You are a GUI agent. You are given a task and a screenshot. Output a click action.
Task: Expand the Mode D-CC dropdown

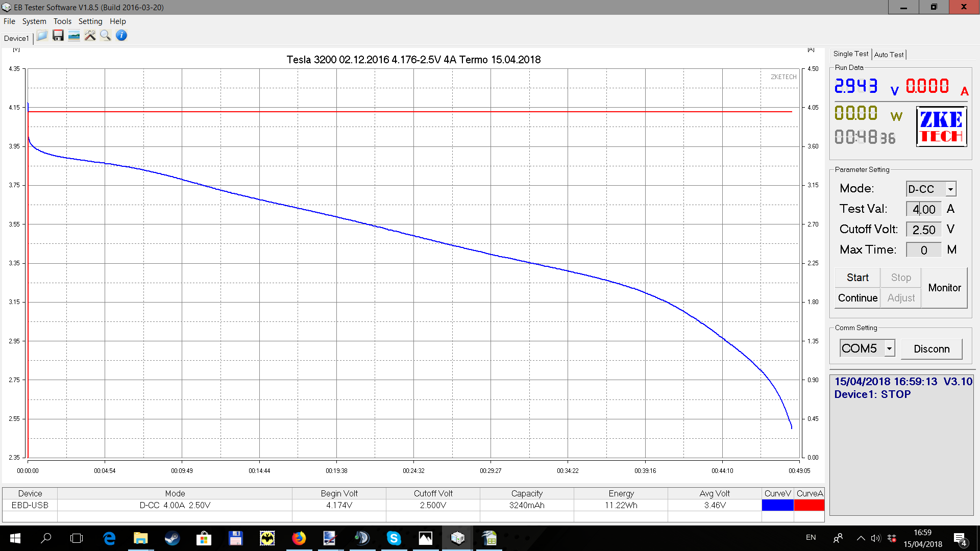pos(950,189)
